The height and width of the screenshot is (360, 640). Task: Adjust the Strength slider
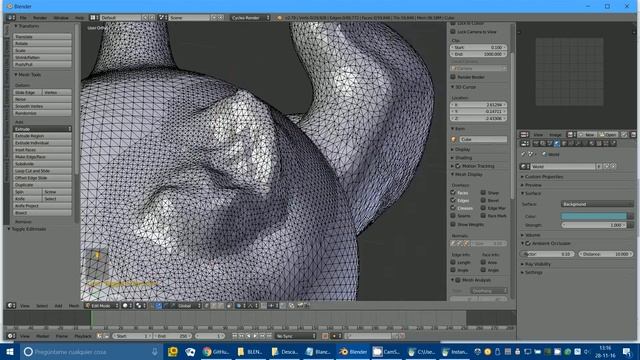tap(594, 225)
